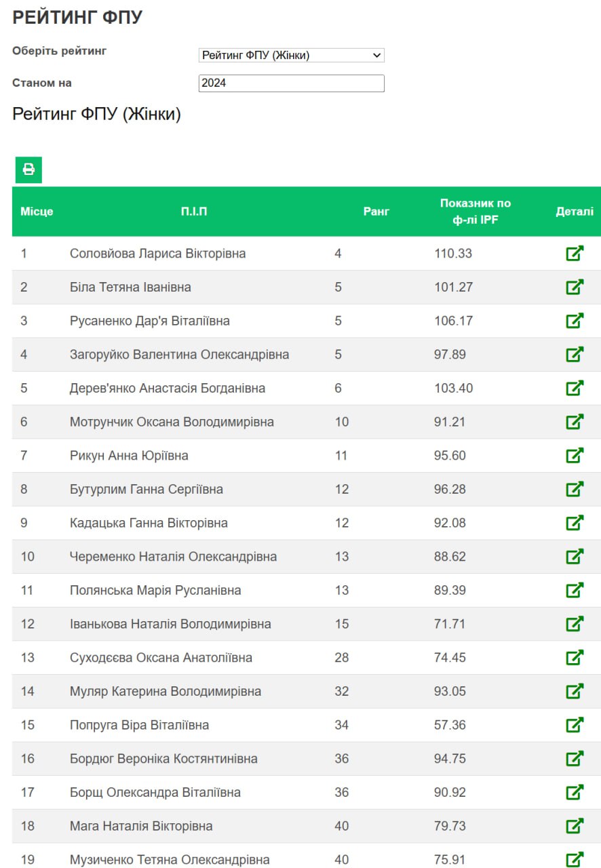Click the Деталі column header
The width and height of the screenshot is (601, 868).
pyautogui.click(x=575, y=212)
